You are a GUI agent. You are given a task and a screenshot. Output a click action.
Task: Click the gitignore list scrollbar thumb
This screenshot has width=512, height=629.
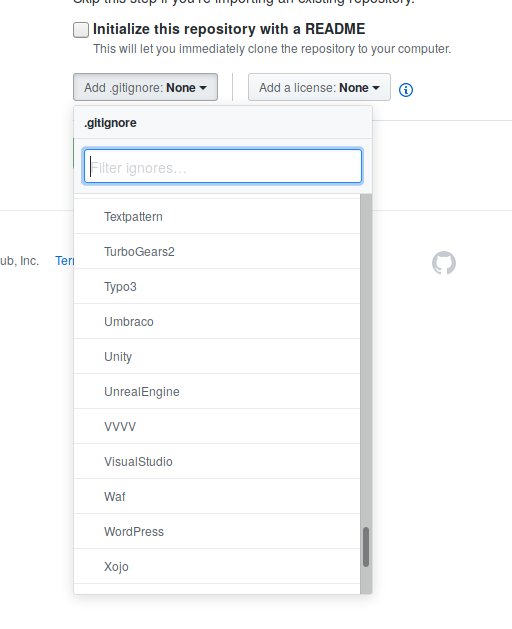click(366, 547)
